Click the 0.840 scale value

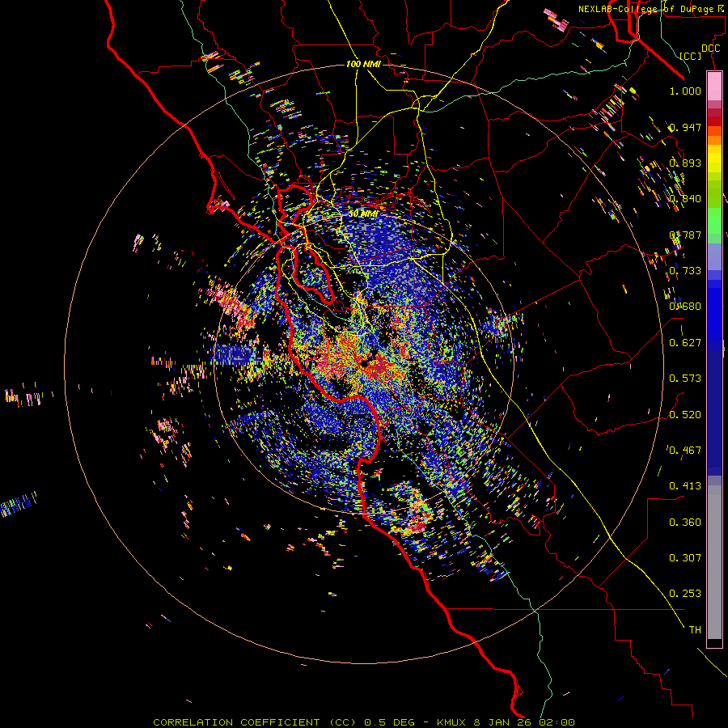pos(685,199)
